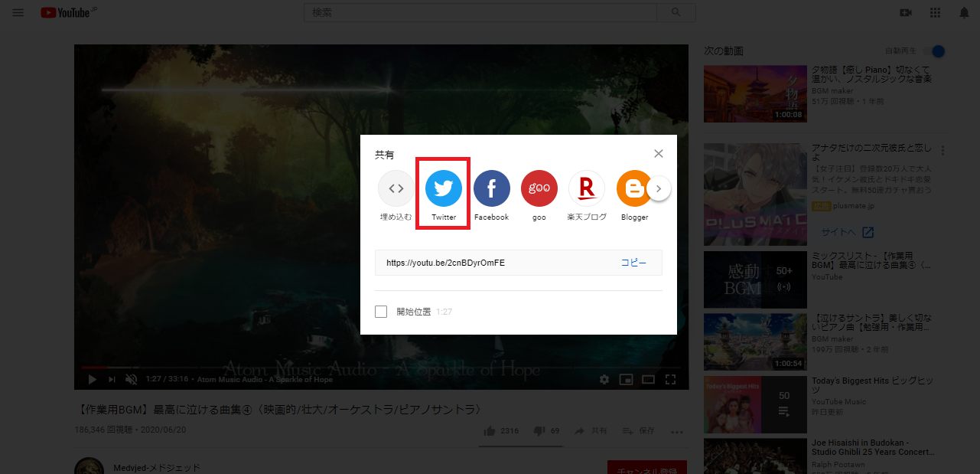
Task: Play the video
Action: [92, 379]
